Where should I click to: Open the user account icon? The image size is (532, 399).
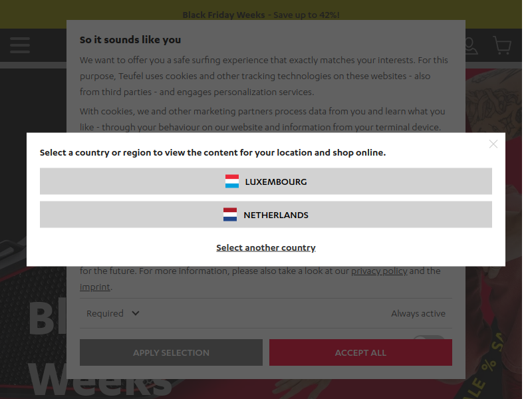click(471, 46)
